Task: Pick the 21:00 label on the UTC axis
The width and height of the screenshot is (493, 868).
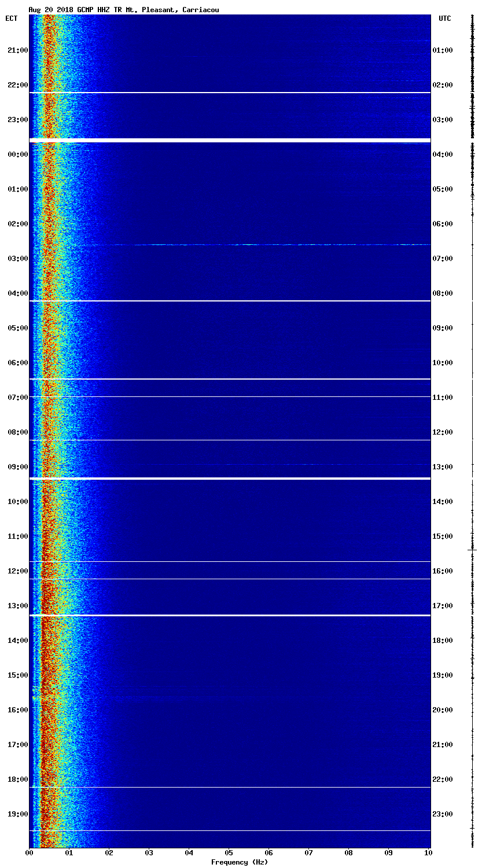Action: click(x=443, y=745)
